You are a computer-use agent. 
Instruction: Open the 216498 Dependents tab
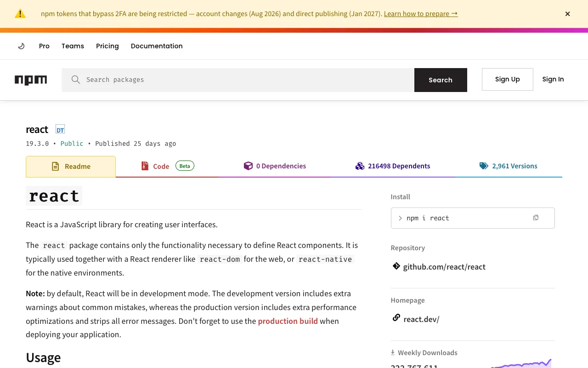pyautogui.click(x=393, y=166)
